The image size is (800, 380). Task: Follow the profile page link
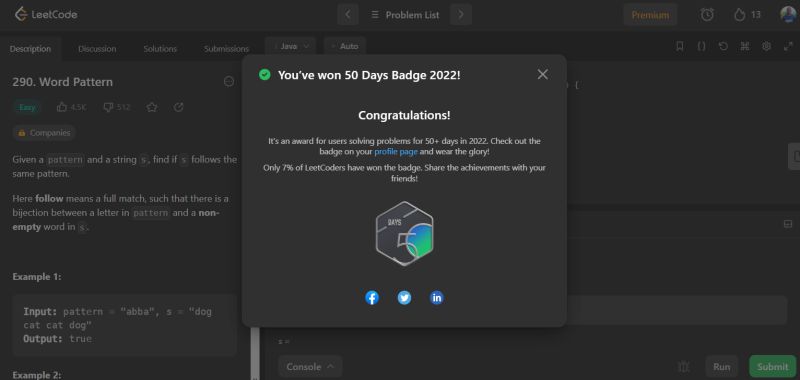[396, 151]
